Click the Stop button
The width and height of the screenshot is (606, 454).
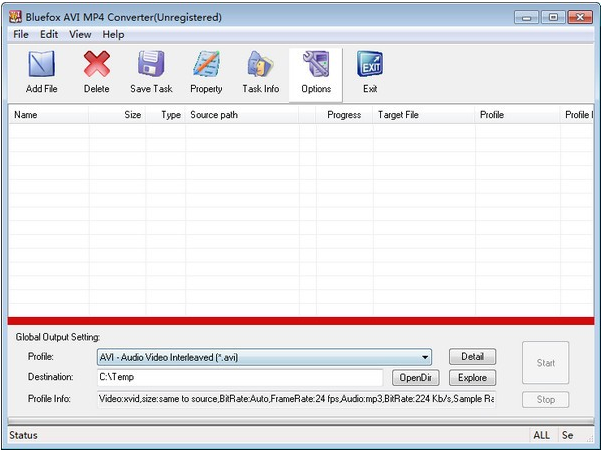[x=545, y=400]
